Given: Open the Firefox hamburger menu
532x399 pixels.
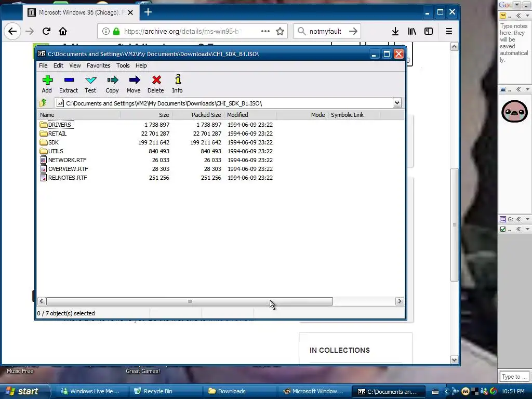Looking at the screenshot, I should pos(449,31).
